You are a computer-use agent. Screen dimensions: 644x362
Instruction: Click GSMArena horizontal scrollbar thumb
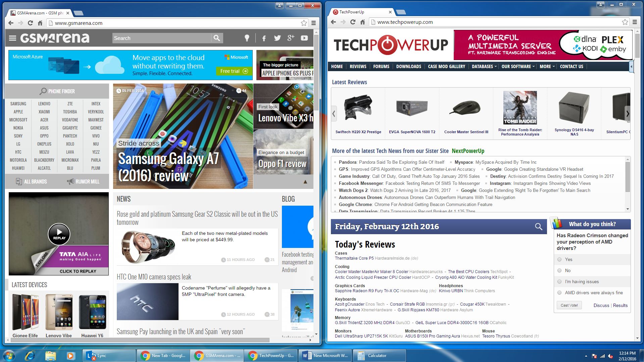[140, 340]
